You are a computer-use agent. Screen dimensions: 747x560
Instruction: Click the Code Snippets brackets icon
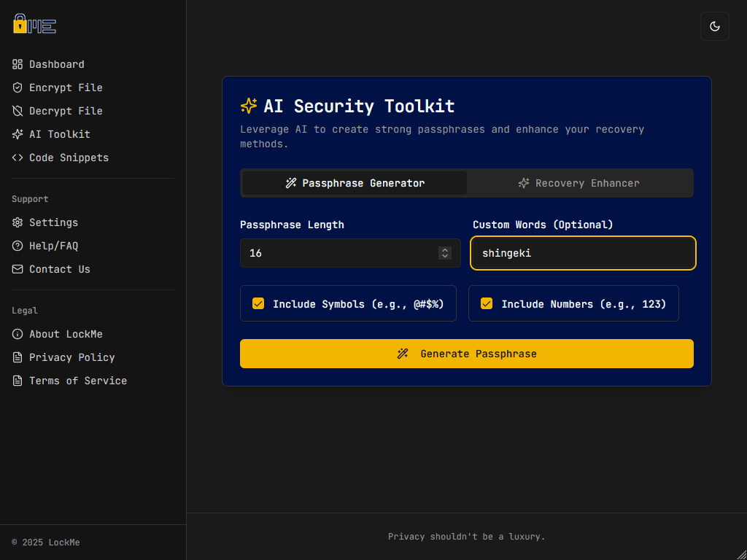coord(18,157)
